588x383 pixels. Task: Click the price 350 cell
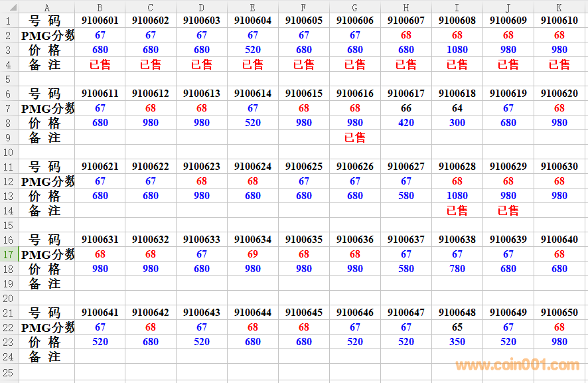point(457,342)
